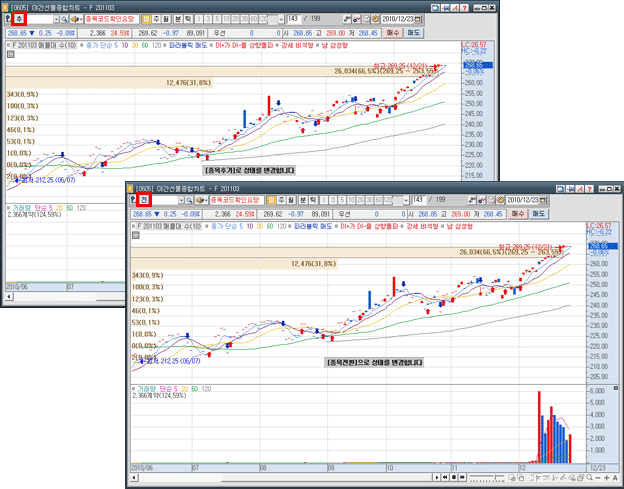Click the search magnifier icon in back window toolbar
Image resolution: width=624 pixels, height=489 pixels.
[x=64, y=19]
